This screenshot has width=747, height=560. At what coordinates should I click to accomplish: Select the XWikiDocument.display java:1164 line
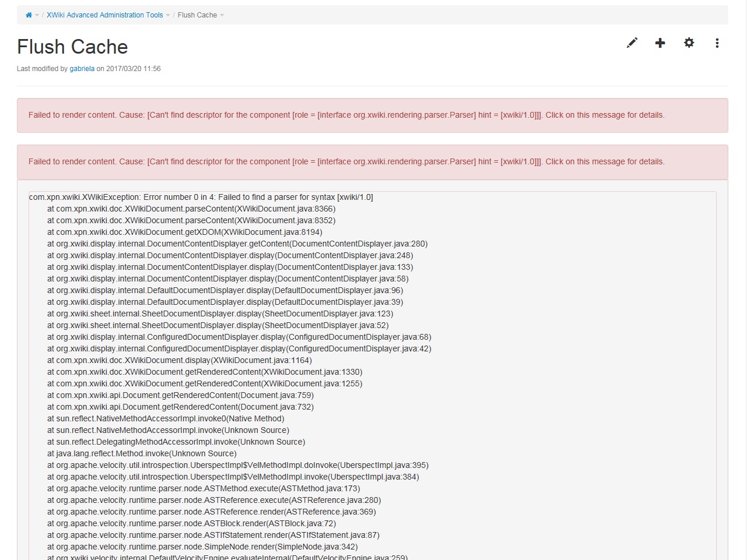pos(180,360)
